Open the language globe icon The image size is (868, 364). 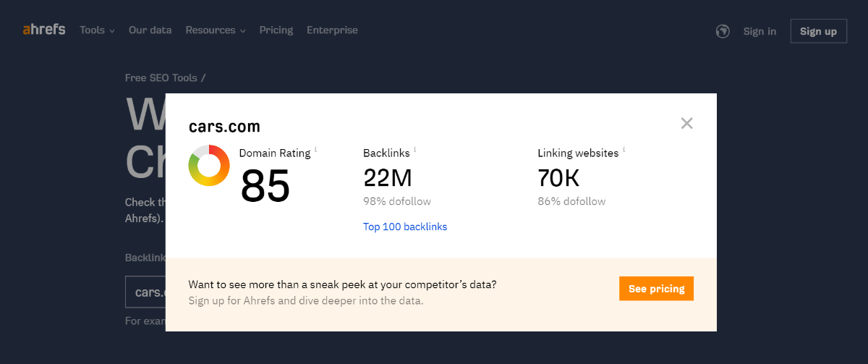722,31
